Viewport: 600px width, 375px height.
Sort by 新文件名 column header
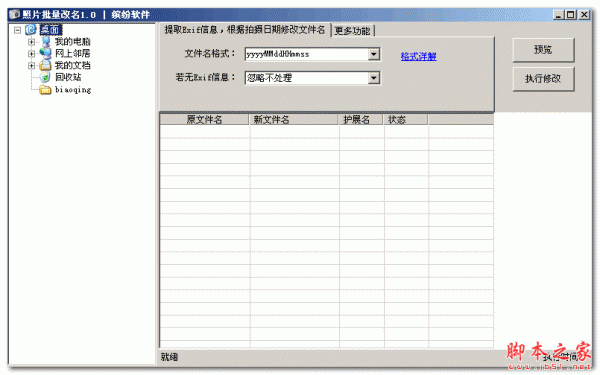tap(293, 119)
